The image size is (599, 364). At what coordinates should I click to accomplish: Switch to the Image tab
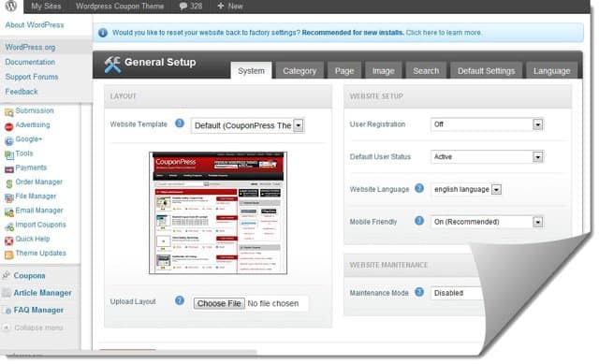pos(383,71)
